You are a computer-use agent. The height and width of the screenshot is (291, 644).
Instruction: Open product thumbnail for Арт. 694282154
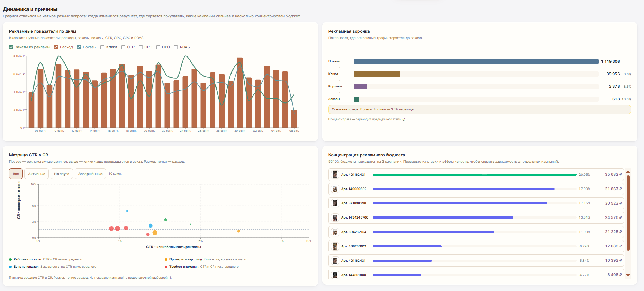335,232
